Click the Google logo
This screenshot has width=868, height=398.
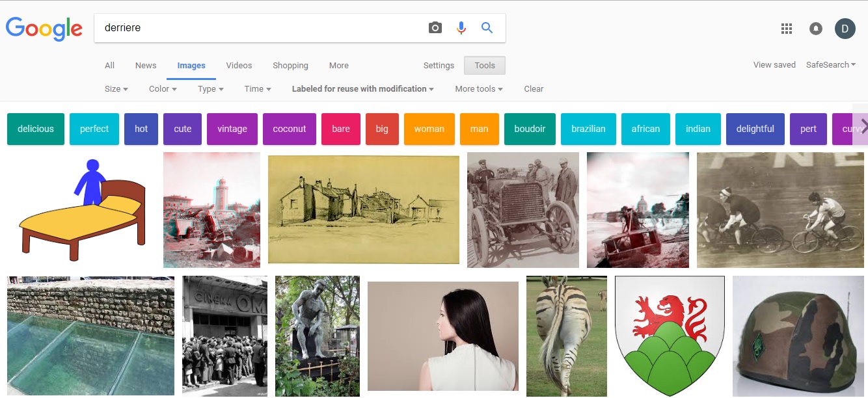click(44, 29)
